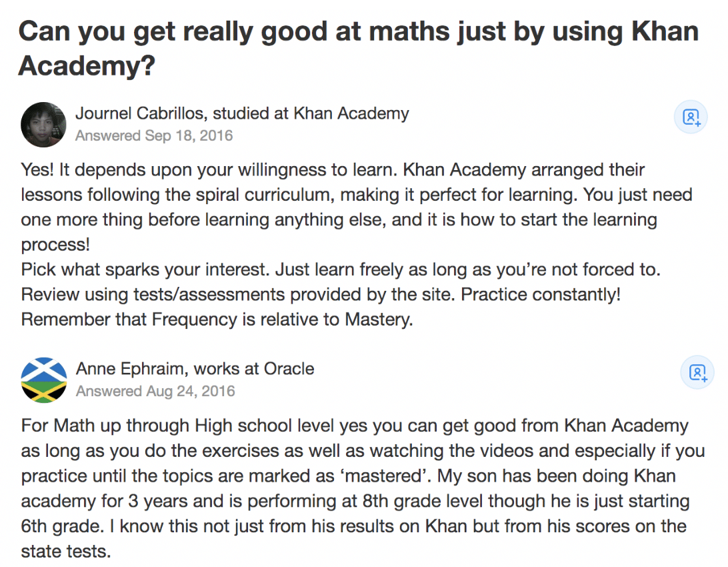Viewport: 728px width, 567px height.
Task: Click the follow icon beside Journel Cabrillos
Action: tap(691, 117)
